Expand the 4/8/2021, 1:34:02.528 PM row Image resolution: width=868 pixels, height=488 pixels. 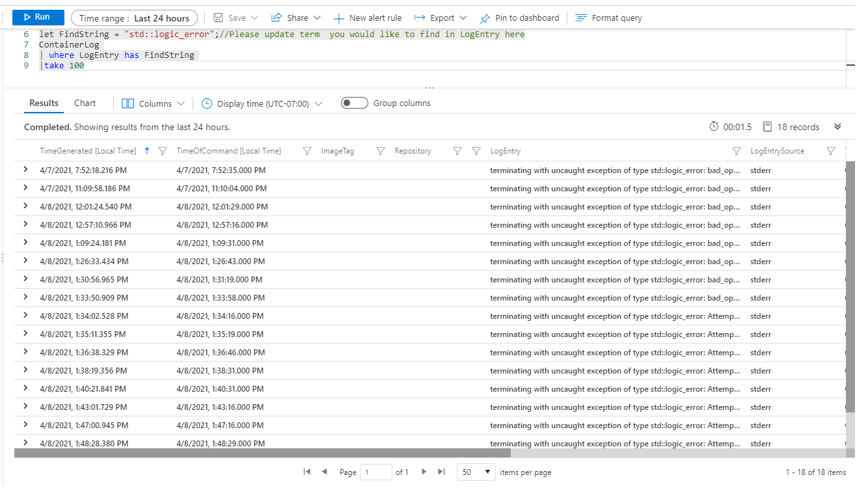coord(26,316)
